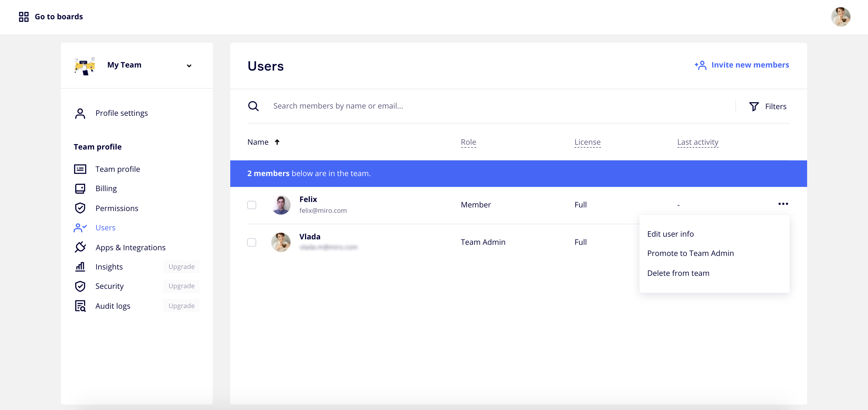Click the Go to boards grid icon
The height and width of the screenshot is (410, 868).
tap(24, 17)
